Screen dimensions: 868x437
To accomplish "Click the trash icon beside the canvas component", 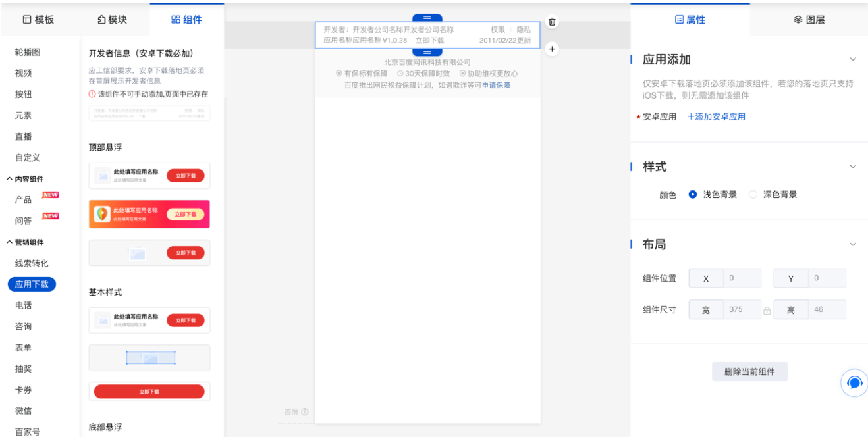I will click(552, 22).
